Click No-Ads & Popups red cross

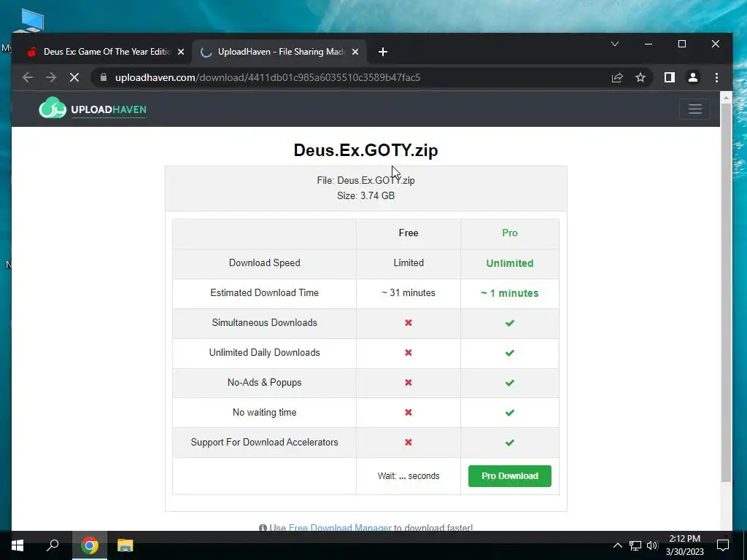pos(409,383)
